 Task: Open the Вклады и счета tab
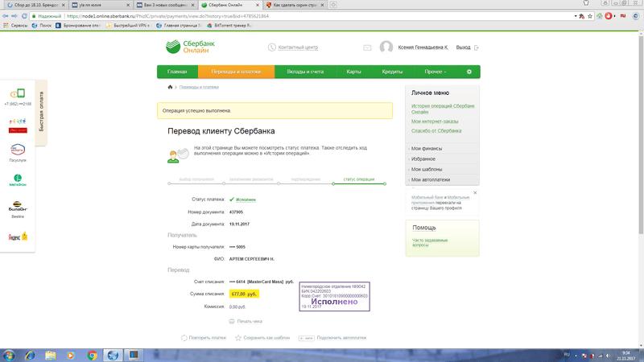(305, 72)
